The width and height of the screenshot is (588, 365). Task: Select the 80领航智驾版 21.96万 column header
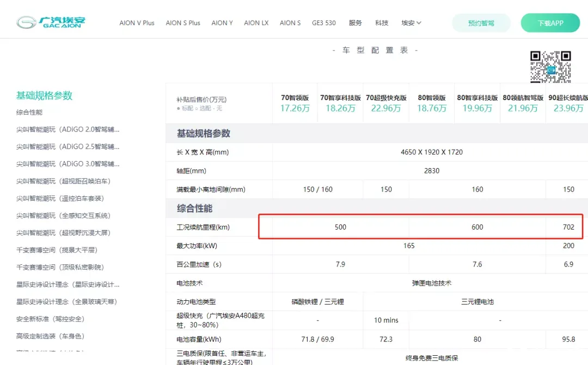tap(523, 103)
